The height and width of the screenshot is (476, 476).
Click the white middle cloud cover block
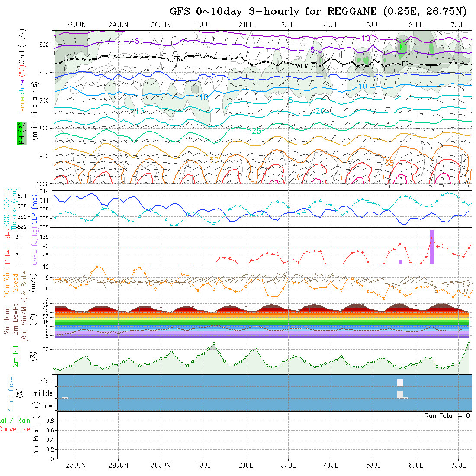point(400,394)
